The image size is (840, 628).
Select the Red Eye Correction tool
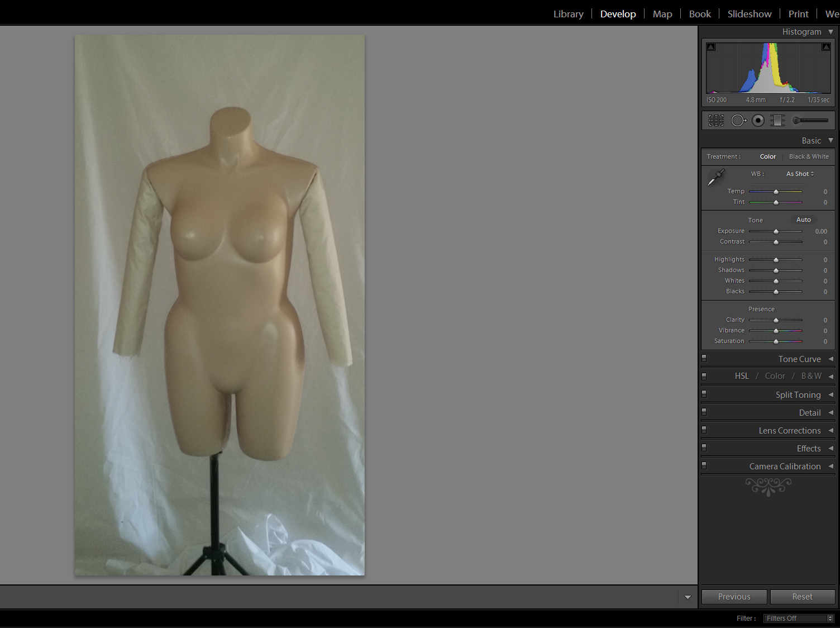tap(758, 120)
